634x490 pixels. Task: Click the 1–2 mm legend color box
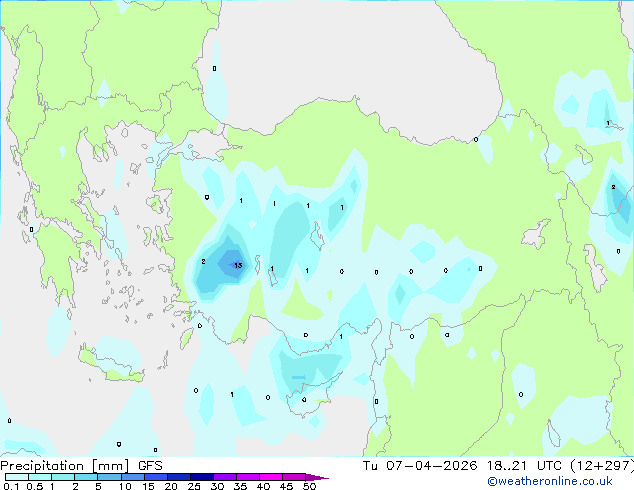(63, 477)
